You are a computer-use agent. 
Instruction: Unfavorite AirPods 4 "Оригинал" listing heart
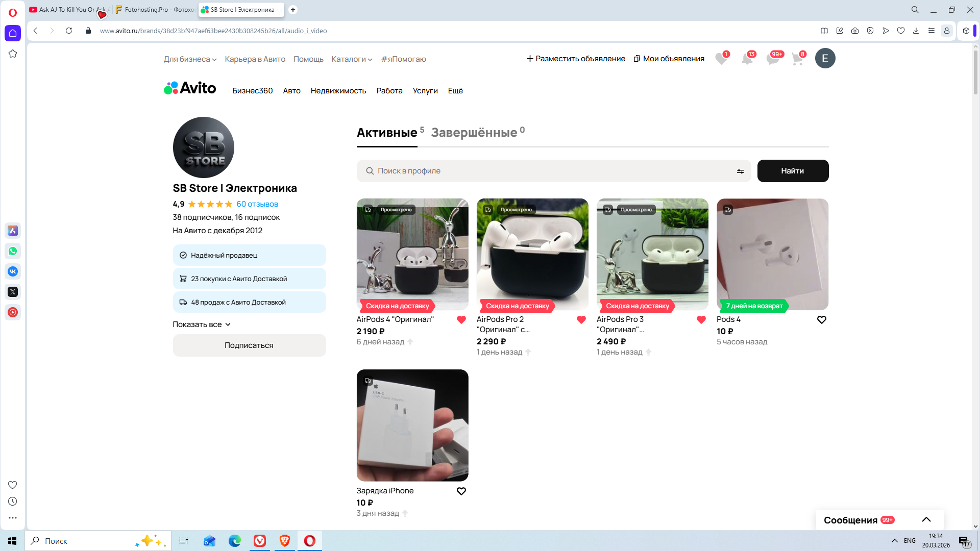[461, 320]
